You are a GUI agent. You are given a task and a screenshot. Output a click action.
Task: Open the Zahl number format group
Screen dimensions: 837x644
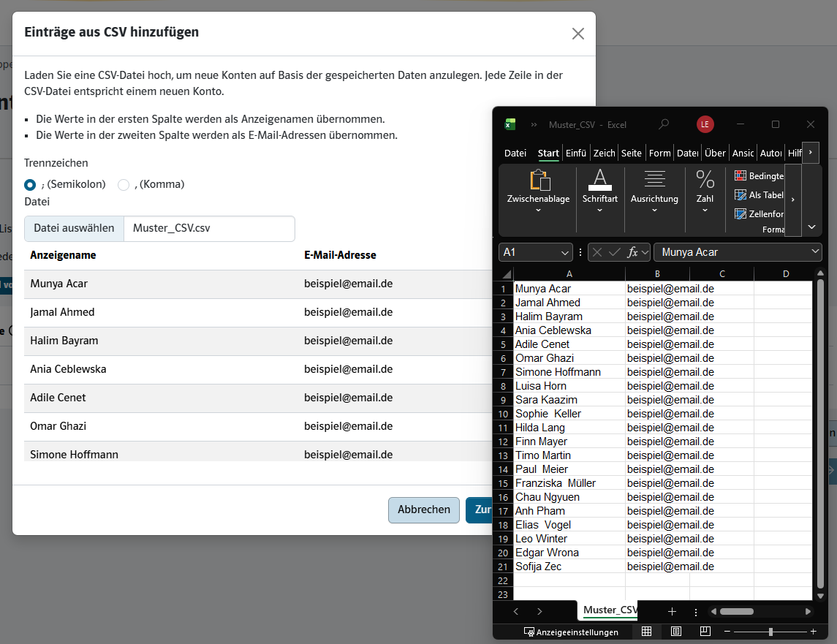point(705,192)
